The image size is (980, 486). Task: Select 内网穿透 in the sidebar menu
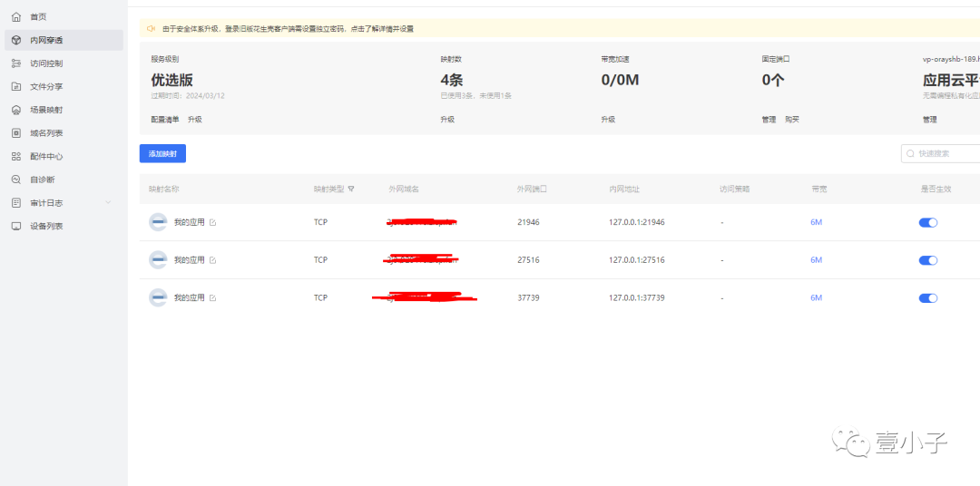[64, 40]
